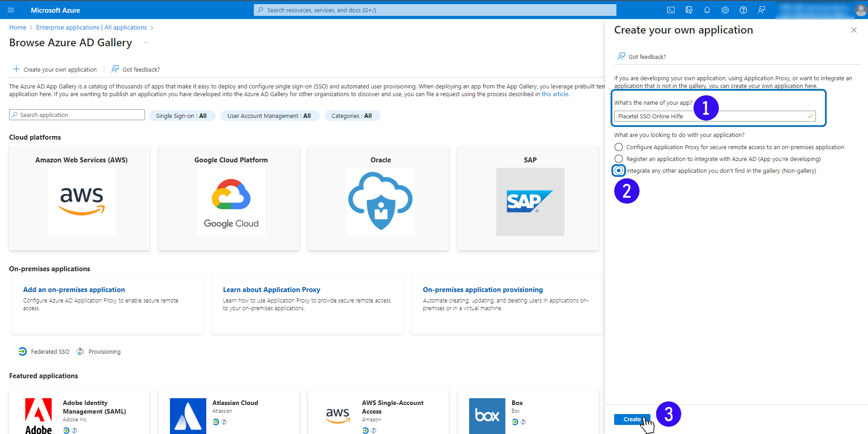Click the Oracle tile heading

pyautogui.click(x=381, y=160)
